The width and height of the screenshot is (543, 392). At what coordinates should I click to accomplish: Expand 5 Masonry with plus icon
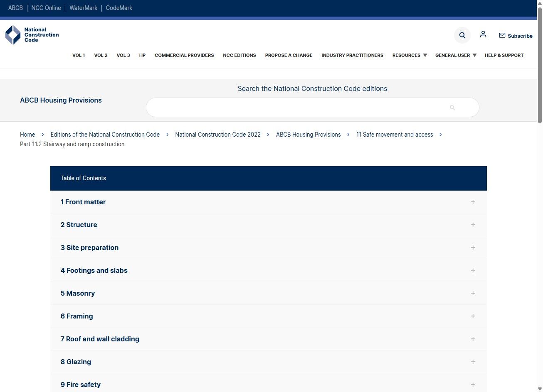tap(473, 293)
